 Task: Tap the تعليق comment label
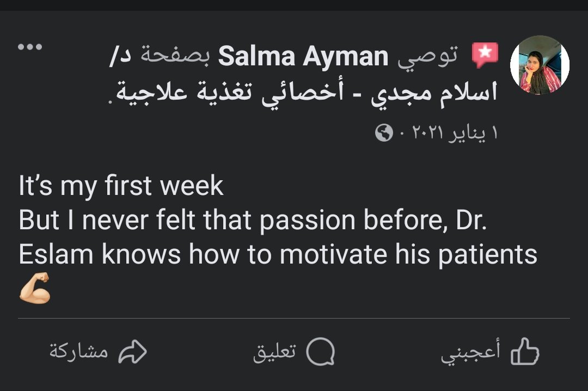point(274,352)
